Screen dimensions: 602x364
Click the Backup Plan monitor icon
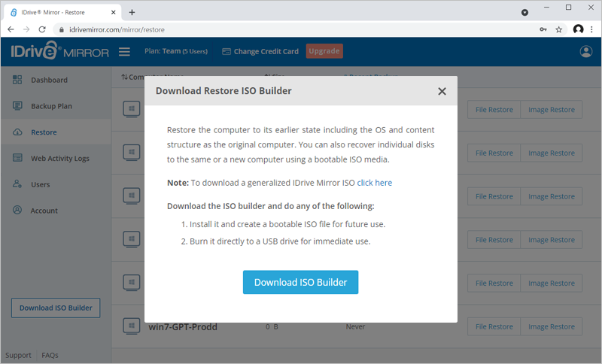[17, 106]
